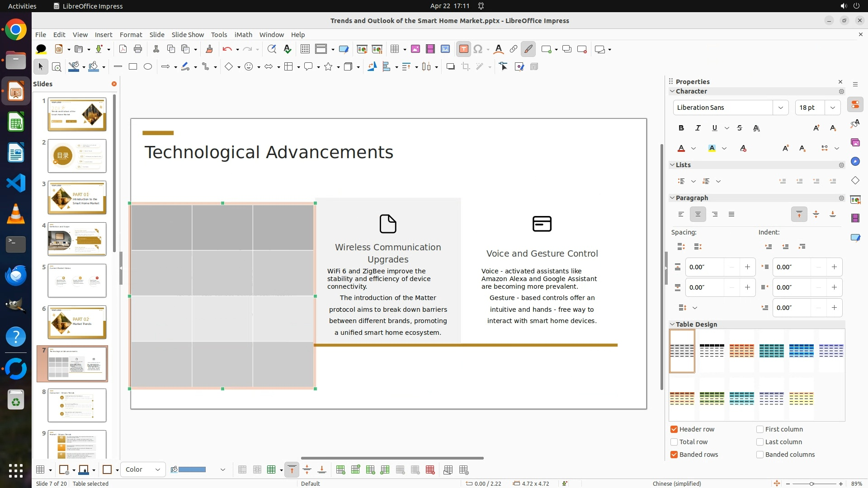Click the Crop Image tool icon

[466, 67]
